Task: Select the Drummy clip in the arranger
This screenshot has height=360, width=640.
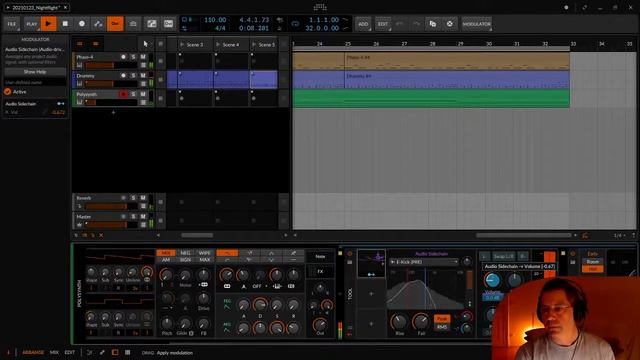Action: coord(457,80)
